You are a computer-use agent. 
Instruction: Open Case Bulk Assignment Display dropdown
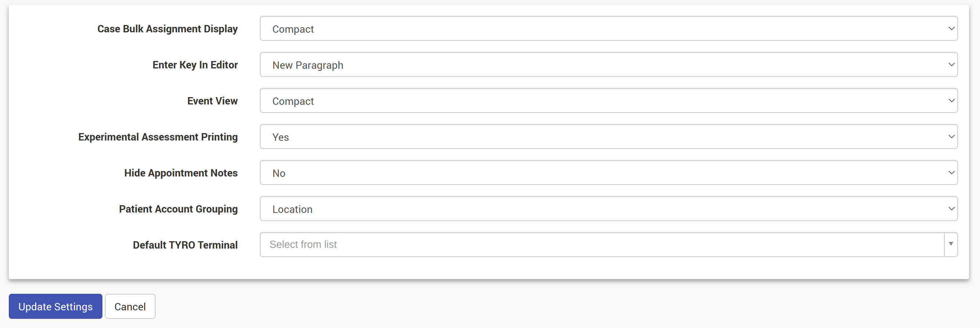[608, 29]
